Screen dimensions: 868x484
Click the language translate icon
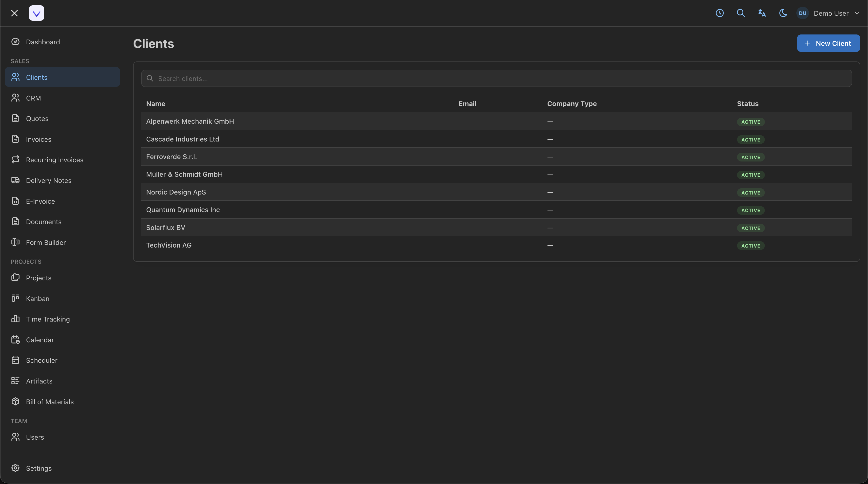point(762,13)
